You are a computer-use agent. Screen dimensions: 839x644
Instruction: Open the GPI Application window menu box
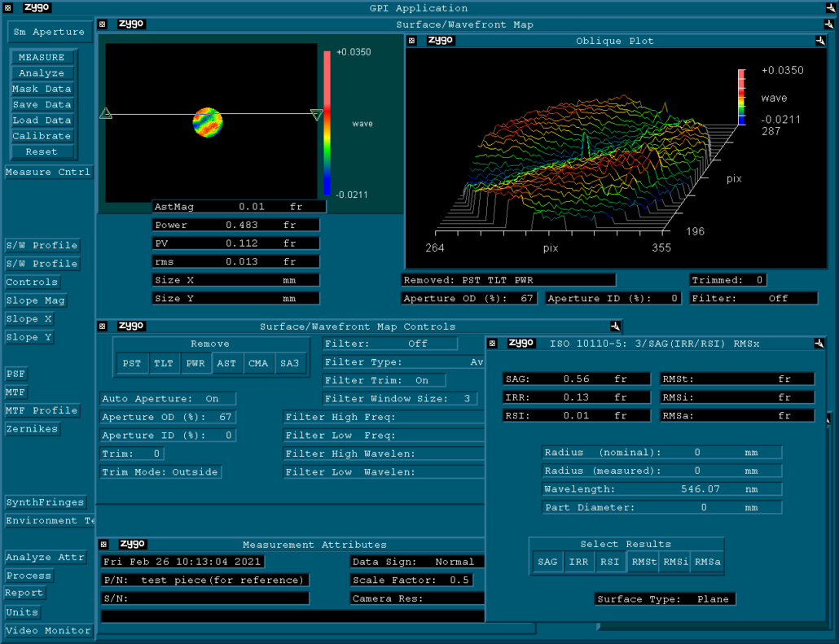(7, 8)
